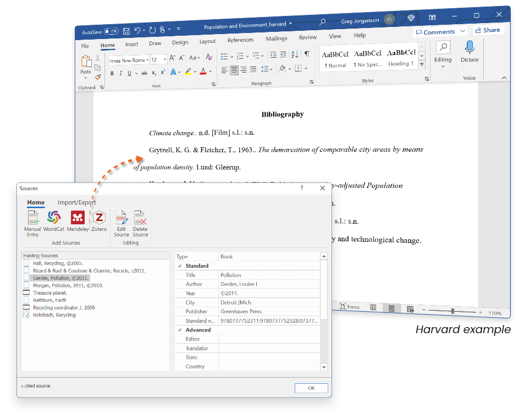Open the Insert ribbon tab

click(131, 44)
